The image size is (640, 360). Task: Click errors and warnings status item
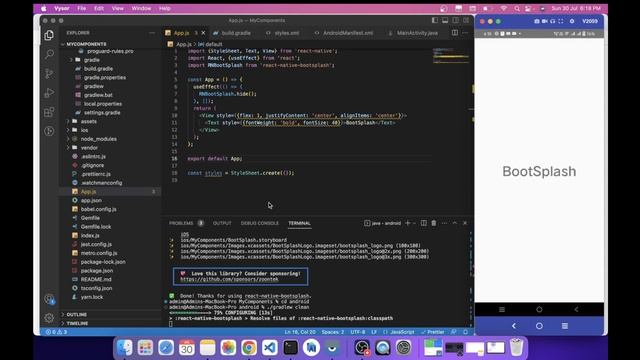pos(56,332)
